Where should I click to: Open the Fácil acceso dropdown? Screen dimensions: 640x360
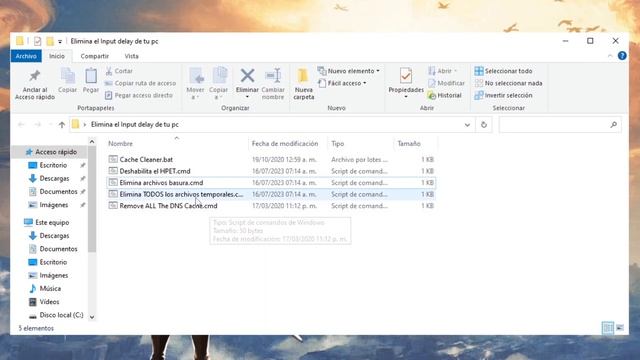(342, 83)
